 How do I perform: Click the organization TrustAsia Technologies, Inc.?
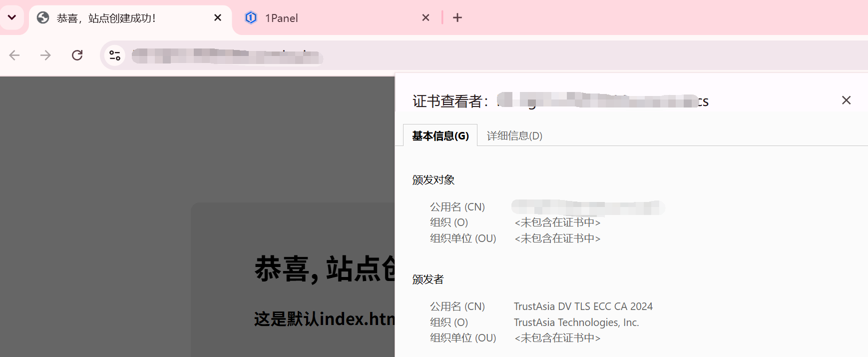(x=576, y=322)
